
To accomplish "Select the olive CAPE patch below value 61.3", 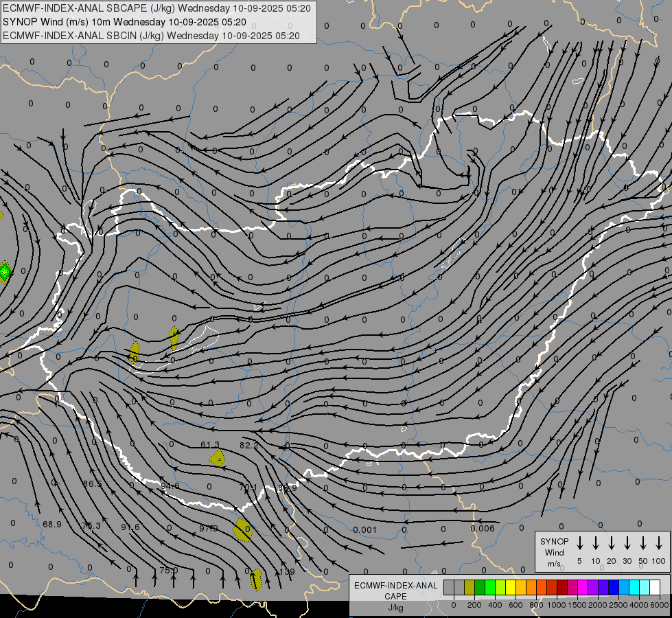I will (218, 459).
